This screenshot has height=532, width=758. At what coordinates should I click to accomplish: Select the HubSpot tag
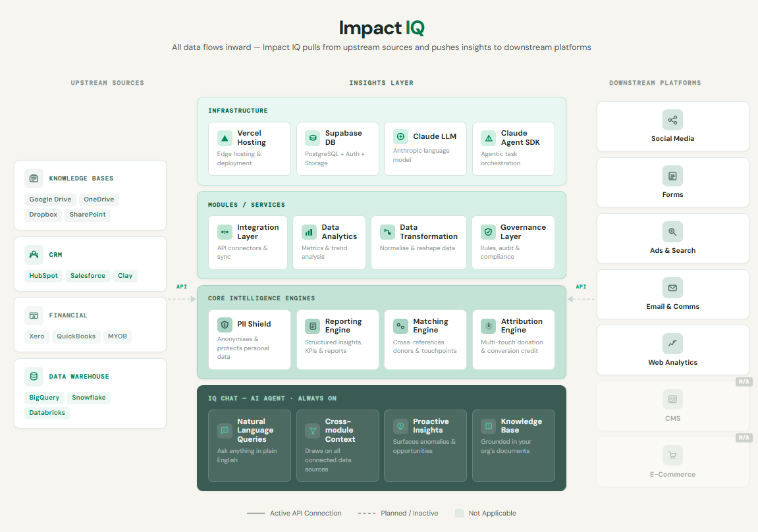(x=43, y=276)
